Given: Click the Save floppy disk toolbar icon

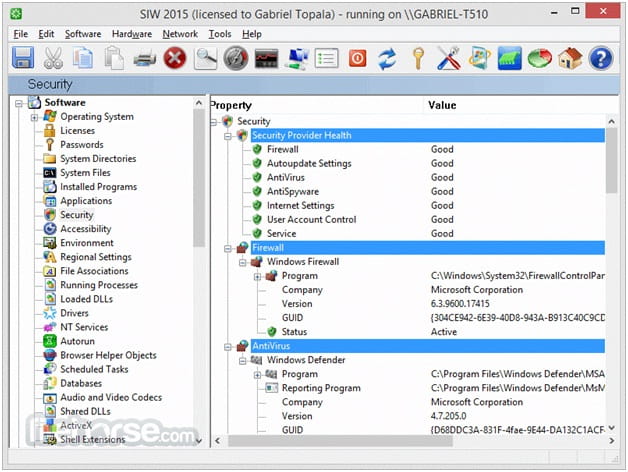Looking at the screenshot, I should pyautogui.click(x=23, y=58).
